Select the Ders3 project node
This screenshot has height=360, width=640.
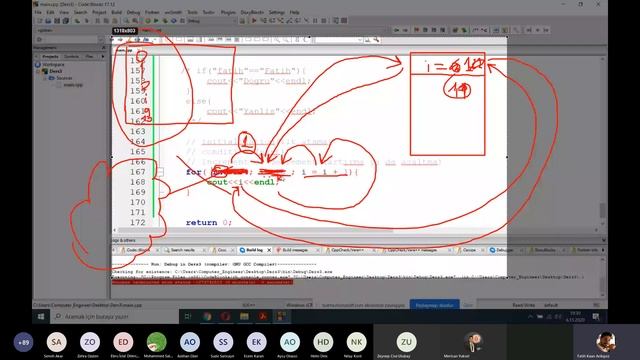pos(56,71)
